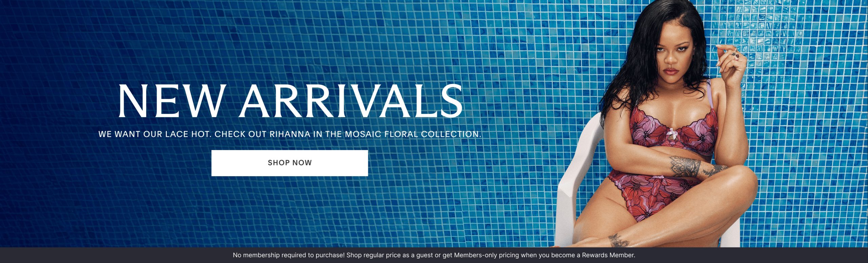Viewport: 868px width, 263px height.
Task: Click the no membership required notice bar
Action: 434,255
